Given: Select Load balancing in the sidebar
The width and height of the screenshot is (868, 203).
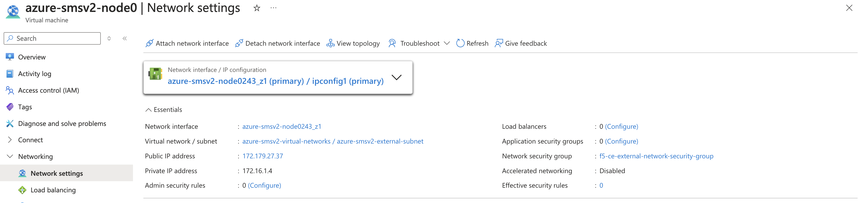Looking at the screenshot, I should [x=53, y=190].
